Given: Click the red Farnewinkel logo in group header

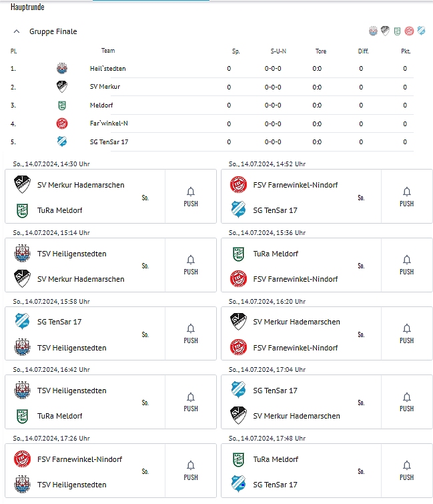Looking at the screenshot, I should (x=409, y=31).
